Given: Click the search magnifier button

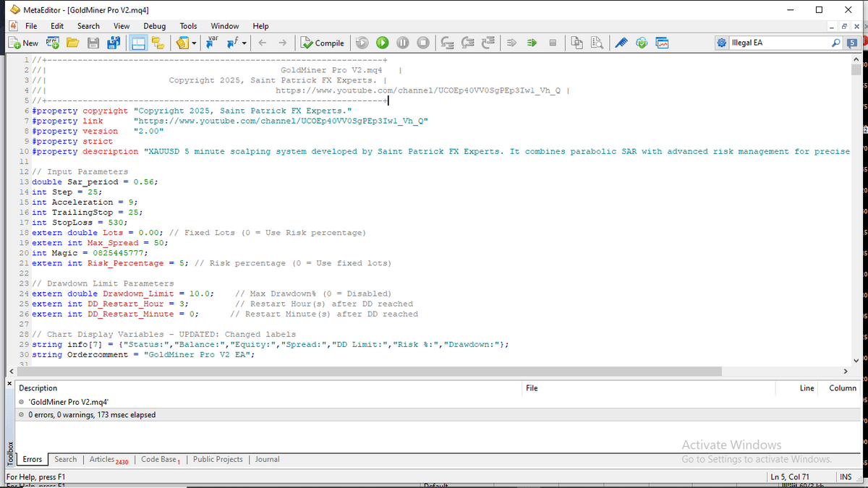Looking at the screenshot, I should click(836, 43).
